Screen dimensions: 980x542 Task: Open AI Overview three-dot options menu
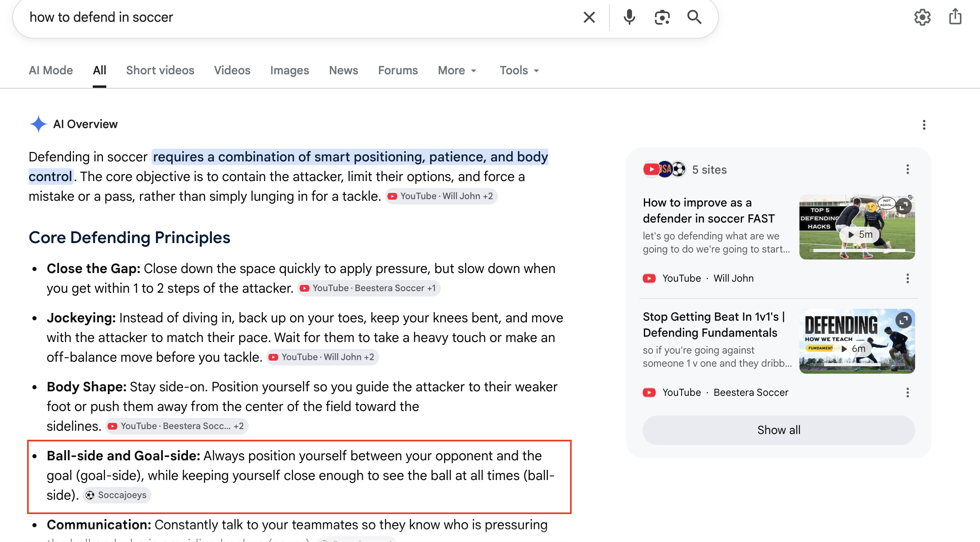pos(924,125)
